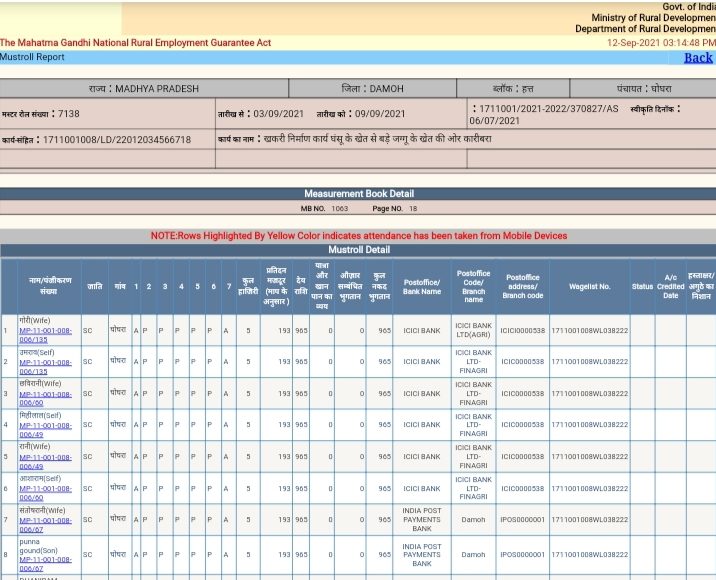Screen dimensions: 716x580
Task: Click the MADHYA PRADESH state cell
Action: point(144,89)
